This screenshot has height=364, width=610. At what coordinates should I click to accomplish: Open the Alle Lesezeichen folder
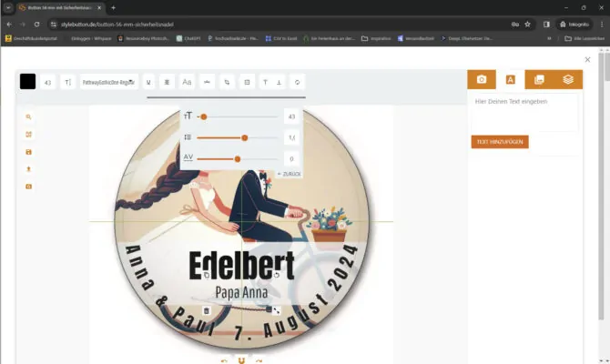click(x=585, y=38)
